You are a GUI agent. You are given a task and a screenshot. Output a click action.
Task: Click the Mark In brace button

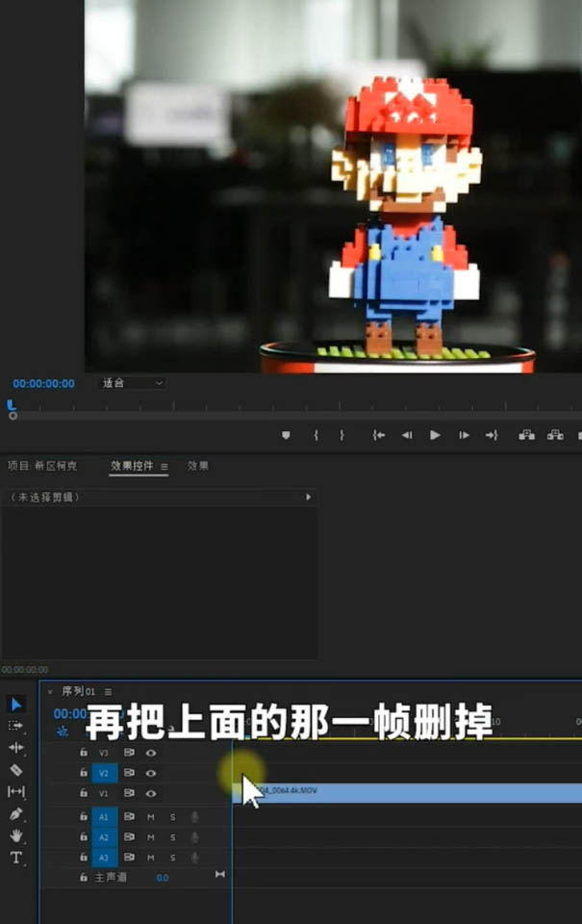(316, 435)
